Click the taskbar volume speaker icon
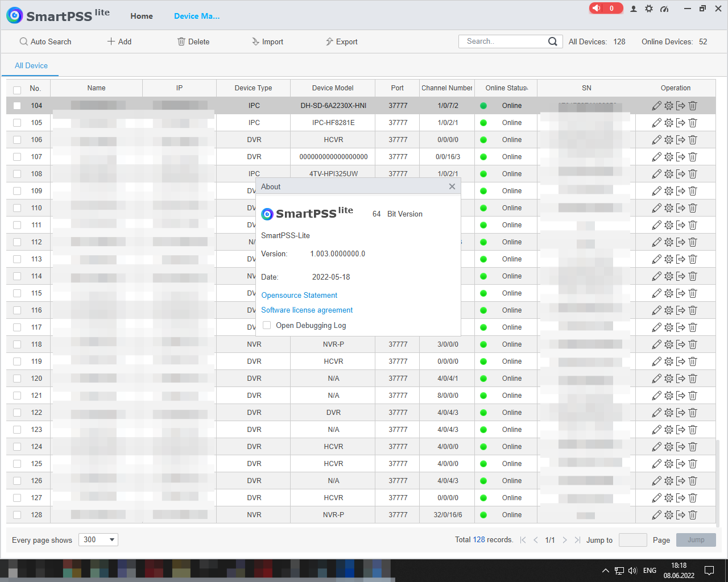Viewport: 728px width, 582px height. [633, 571]
